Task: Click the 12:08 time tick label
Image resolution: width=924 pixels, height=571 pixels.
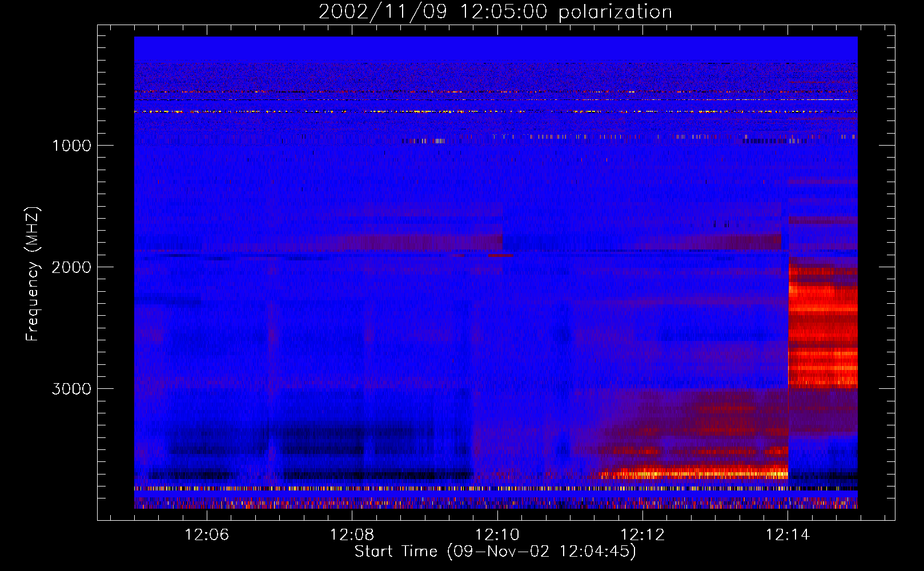Action: (x=352, y=535)
